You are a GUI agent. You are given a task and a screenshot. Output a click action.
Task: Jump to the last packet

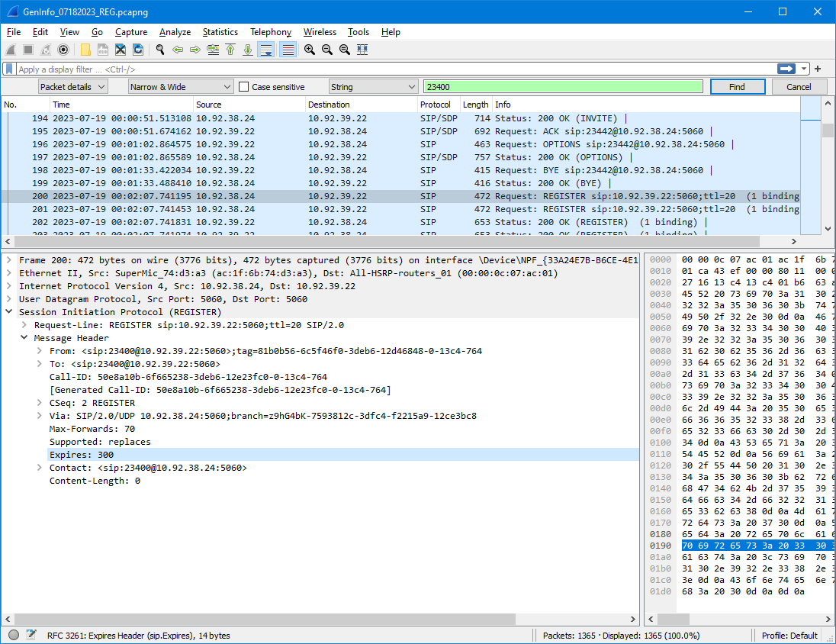pos(248,50)
